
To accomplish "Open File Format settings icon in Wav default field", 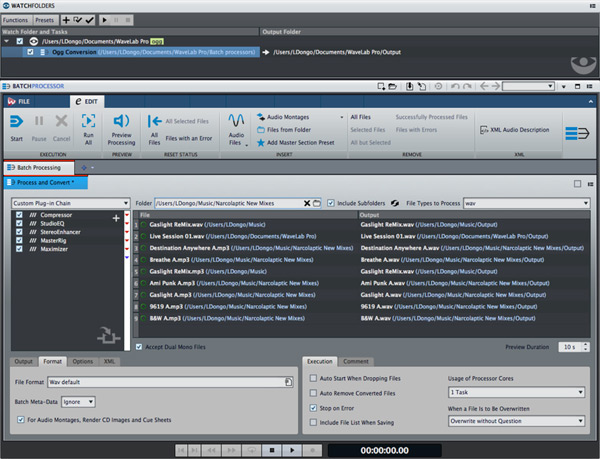I will click(289, 382).
